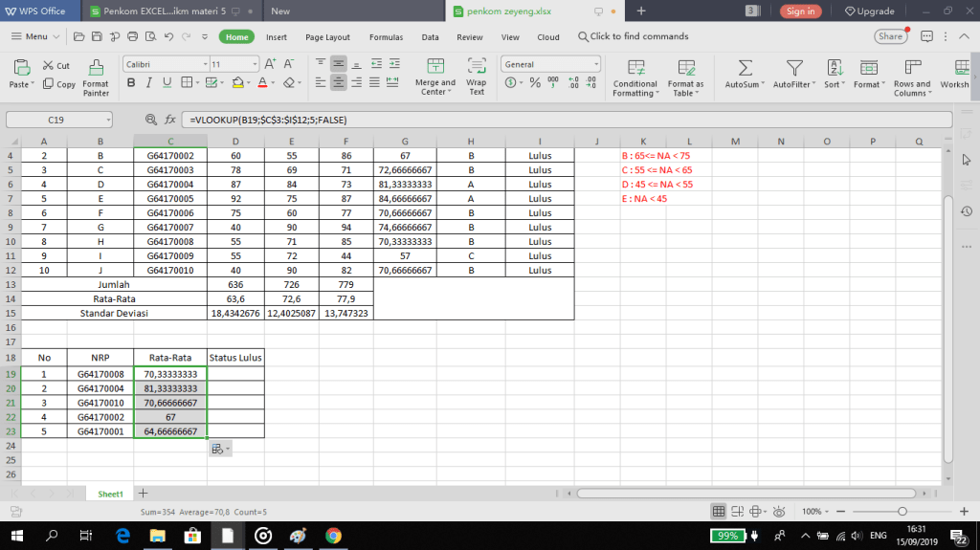Click the Sign in button

click(800, 11)
